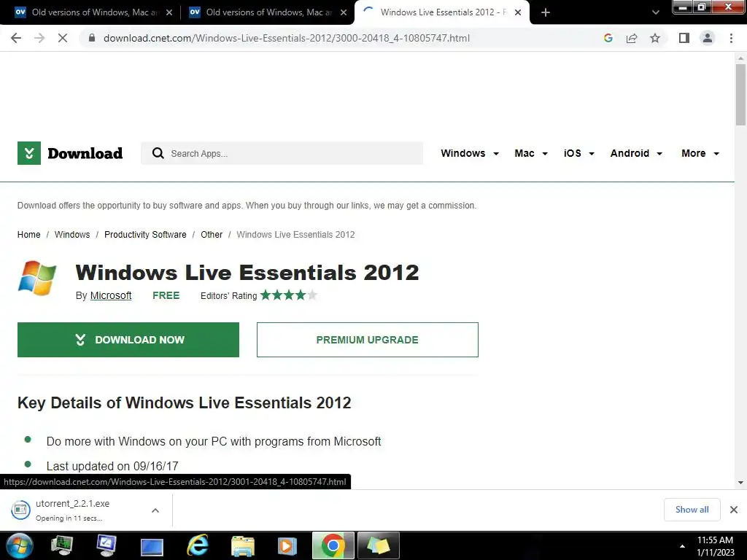Show hidden system tray icons
Viewport: 747px width, 560px height.
pyautogui.click(x=682, y=546)
